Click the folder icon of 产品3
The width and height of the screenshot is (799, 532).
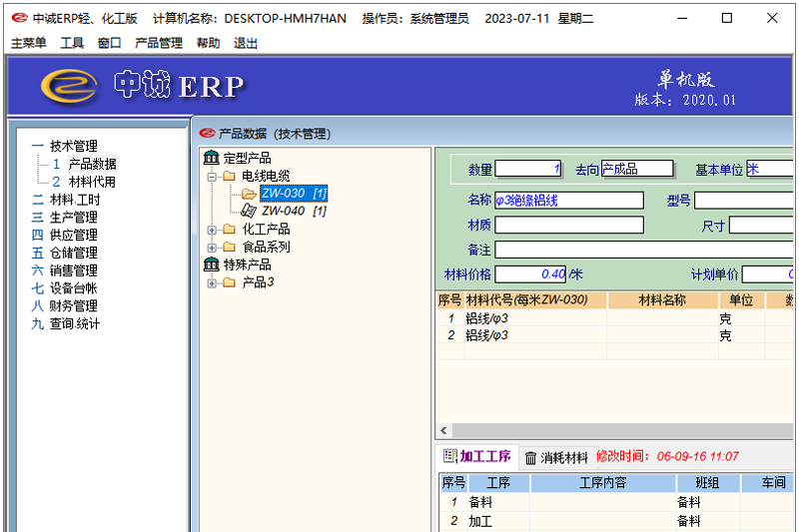pos(230,282)
